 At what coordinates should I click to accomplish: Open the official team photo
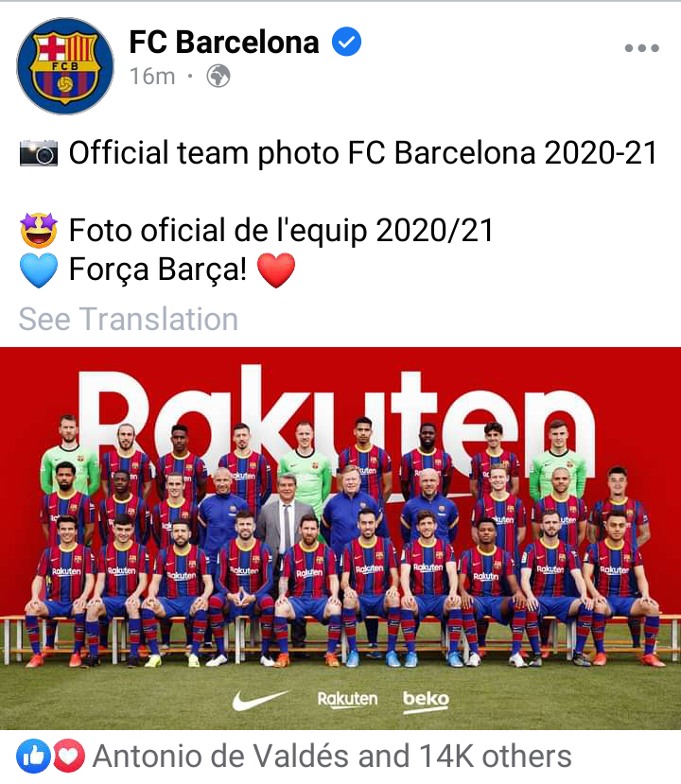click(340, 538)
